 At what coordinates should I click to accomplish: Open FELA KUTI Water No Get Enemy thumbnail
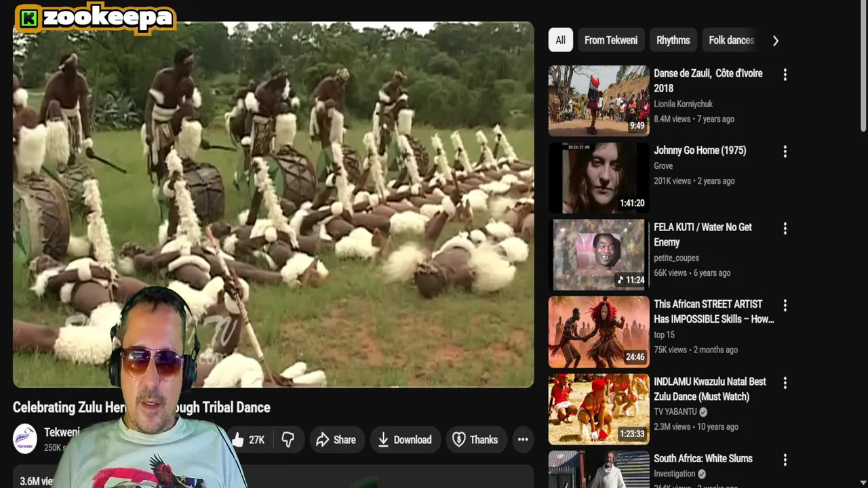pos(599,255)
